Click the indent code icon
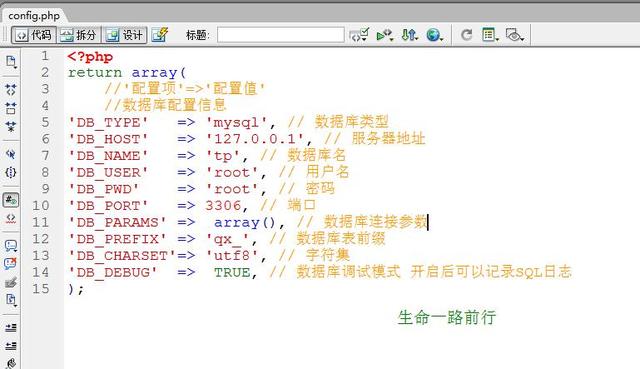This screenshot has height=369, width=640. point(11,328)
